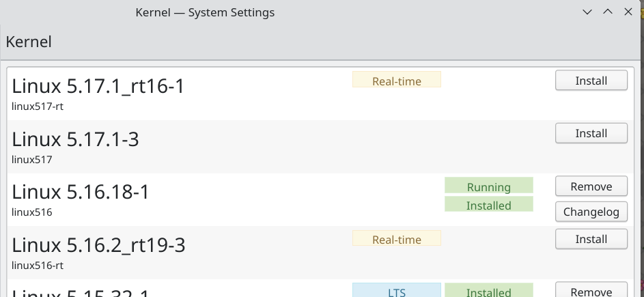The width and height of the screenshot is (644, 297).
Task: Click the linux517 package name
Action: point(31,159)
